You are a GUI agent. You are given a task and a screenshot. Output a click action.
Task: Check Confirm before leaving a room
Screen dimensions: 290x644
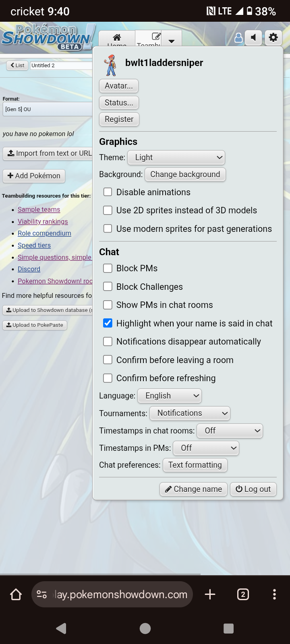tap(108, 360)
